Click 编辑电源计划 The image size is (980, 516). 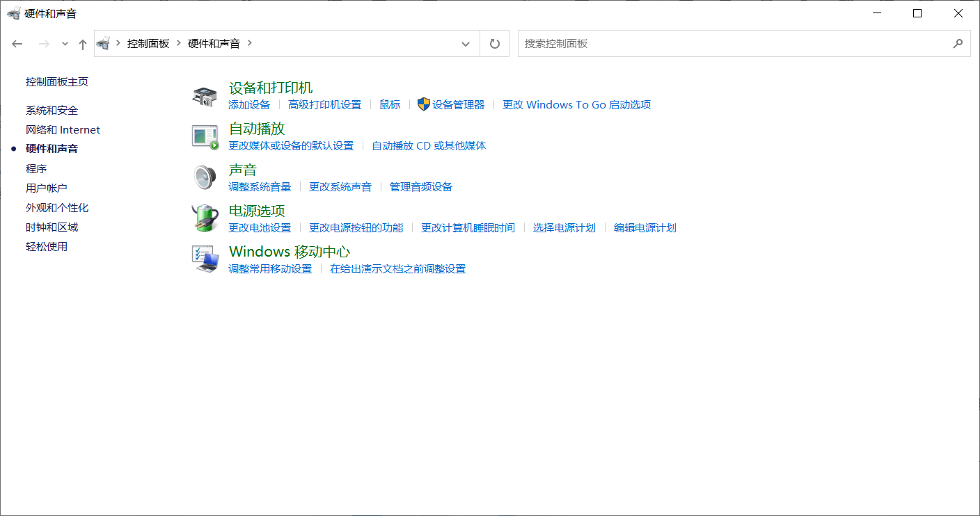(645, 228)
